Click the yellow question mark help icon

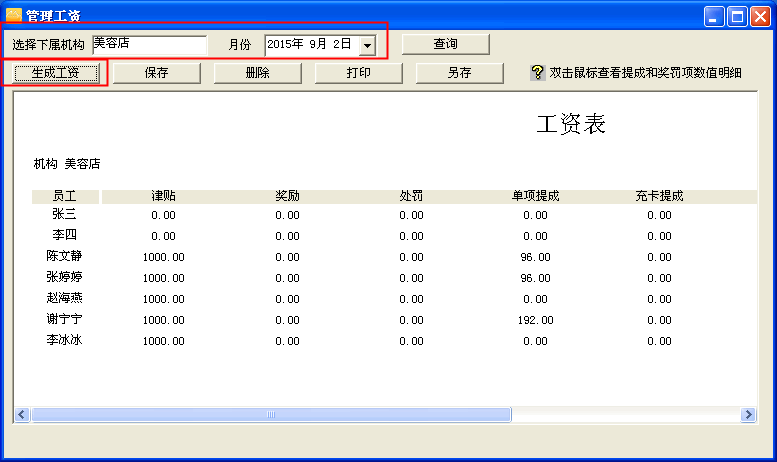pyautogui.click(x=537, y=73)
